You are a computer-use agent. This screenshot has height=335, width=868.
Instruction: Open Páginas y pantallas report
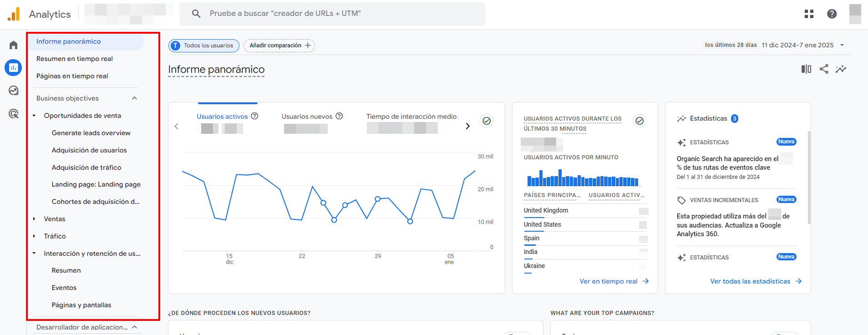(x=81, y=305)
